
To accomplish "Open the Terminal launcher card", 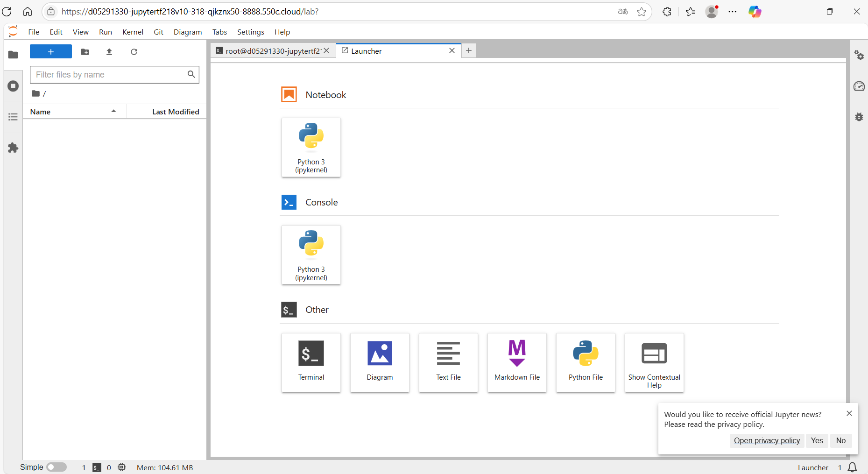I will point(311,362).
